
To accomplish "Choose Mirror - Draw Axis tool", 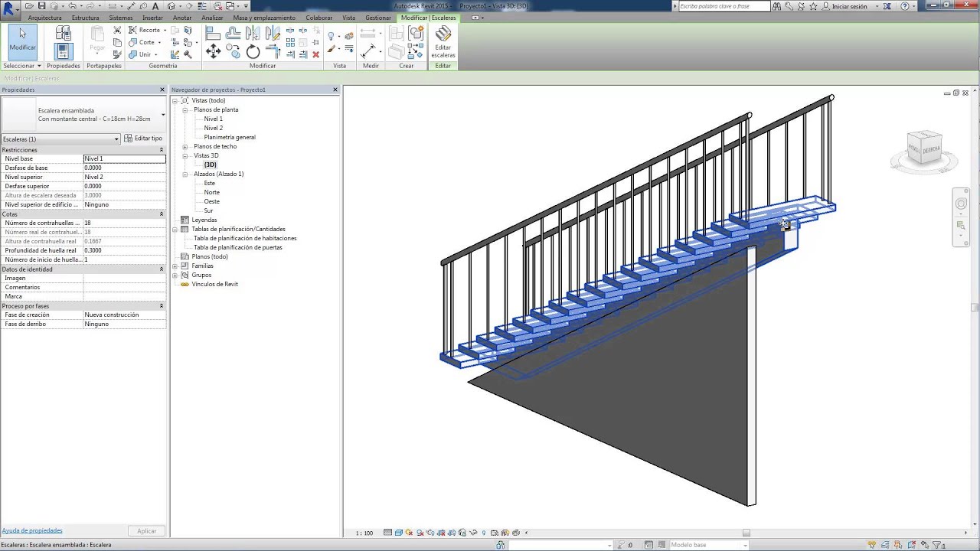I will pos(273,33).
